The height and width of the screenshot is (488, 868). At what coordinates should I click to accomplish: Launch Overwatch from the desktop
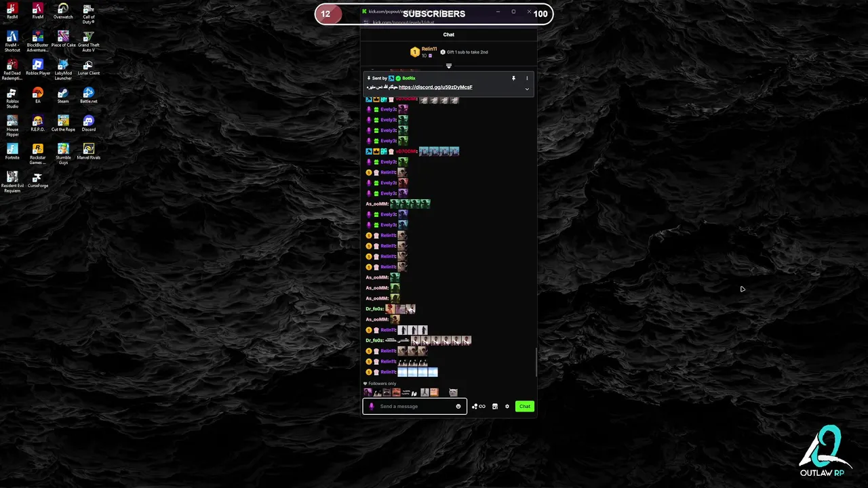coord(63,11)
